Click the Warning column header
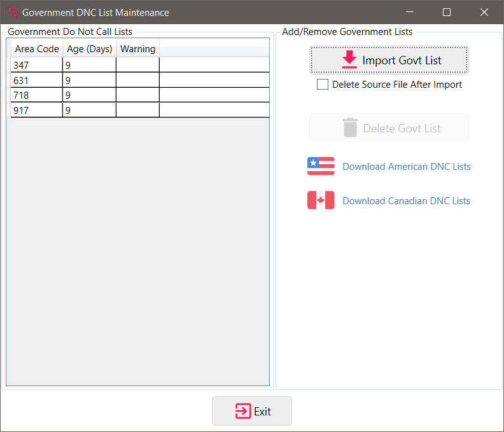Screen dimensions: 504x432 (137, 49)
